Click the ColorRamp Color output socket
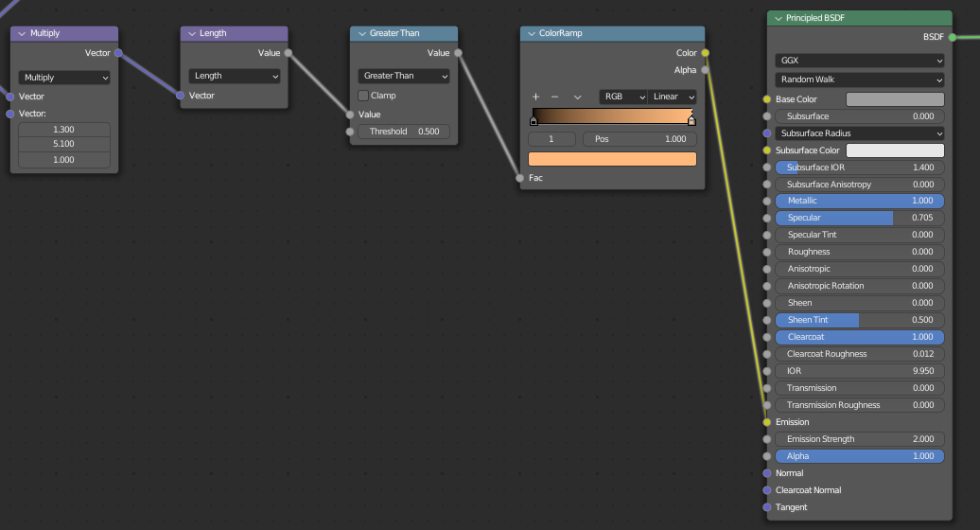Screen dimensions: 980x530 pyautogui.click(x=705, y=53)
